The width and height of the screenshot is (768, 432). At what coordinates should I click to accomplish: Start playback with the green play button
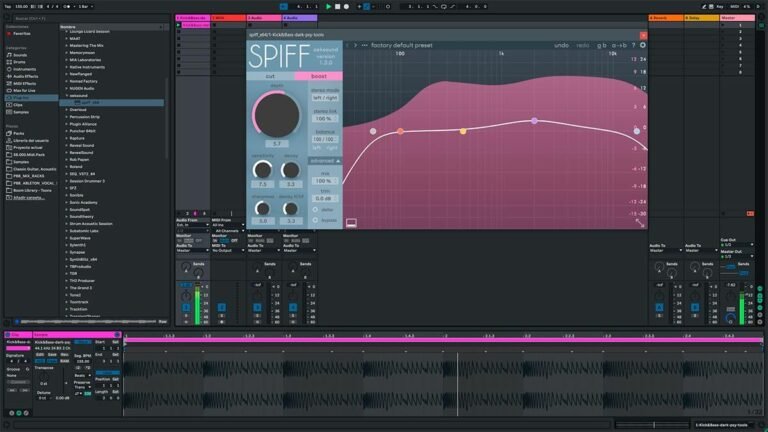coord(329,6)
